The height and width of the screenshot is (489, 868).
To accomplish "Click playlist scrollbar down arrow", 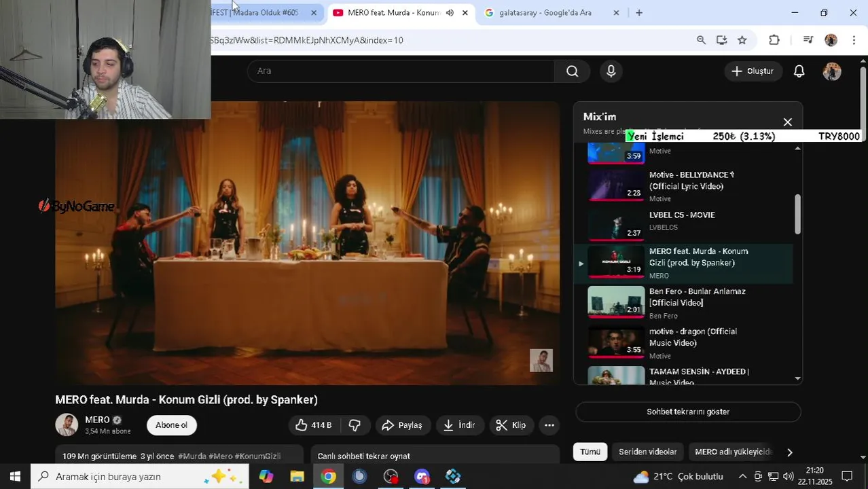I will [x=797, y=378].
